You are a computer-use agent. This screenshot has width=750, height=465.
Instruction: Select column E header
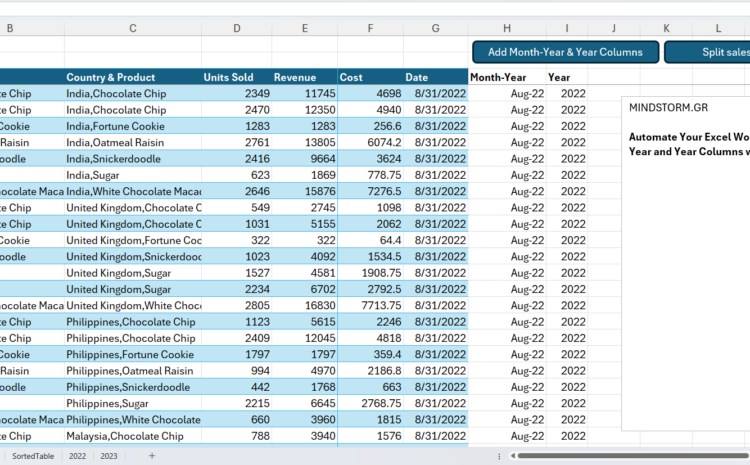click(305, 28)
